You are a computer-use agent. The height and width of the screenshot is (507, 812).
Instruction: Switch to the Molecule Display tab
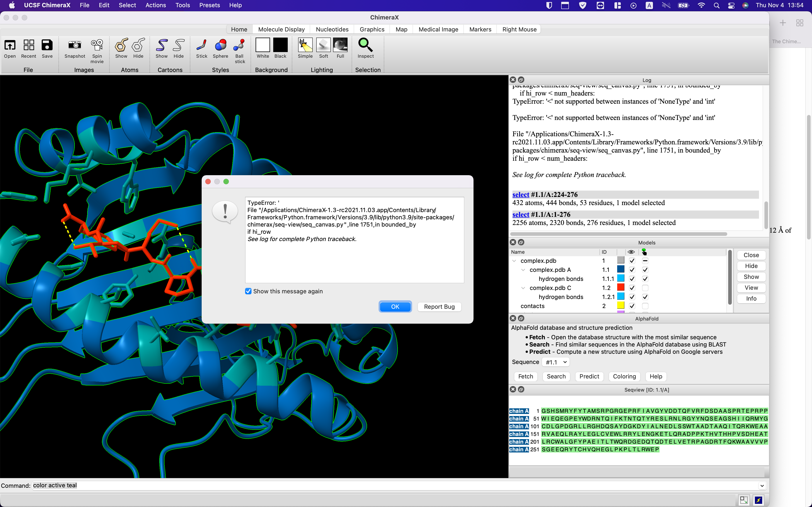[x=281, y=29]
